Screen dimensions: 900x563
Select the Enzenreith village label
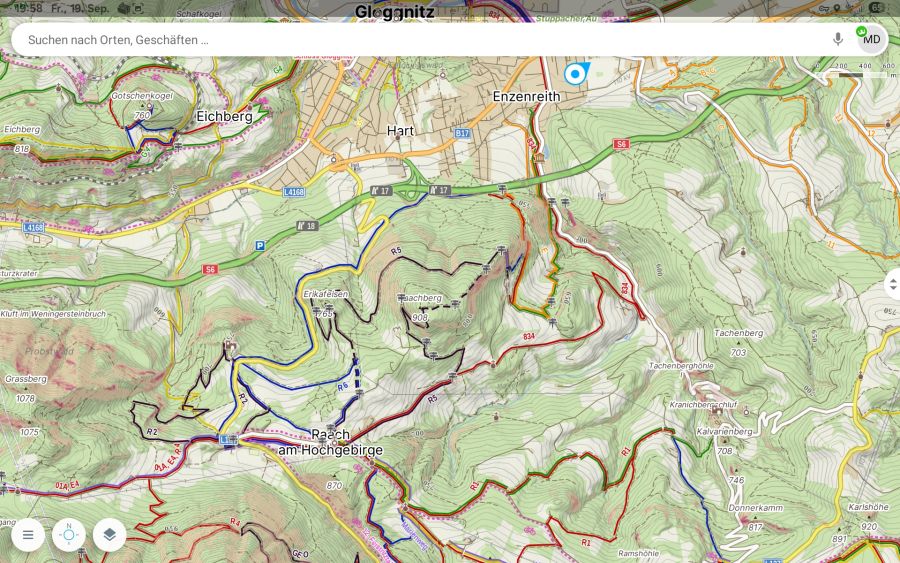(x=526, y=97)
